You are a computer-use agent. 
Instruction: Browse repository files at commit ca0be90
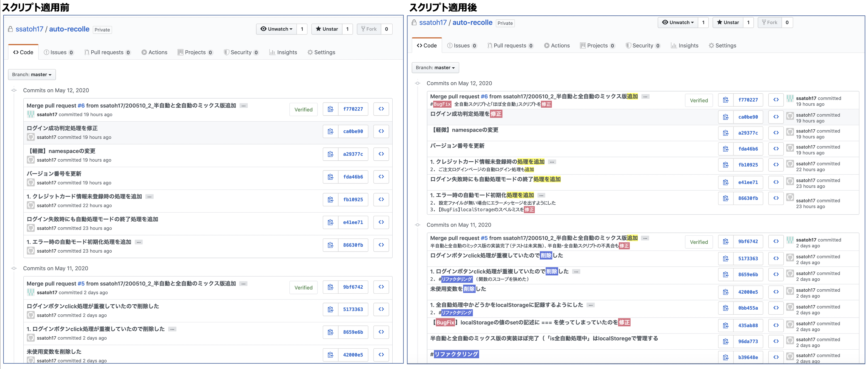(x=381, y=131)
